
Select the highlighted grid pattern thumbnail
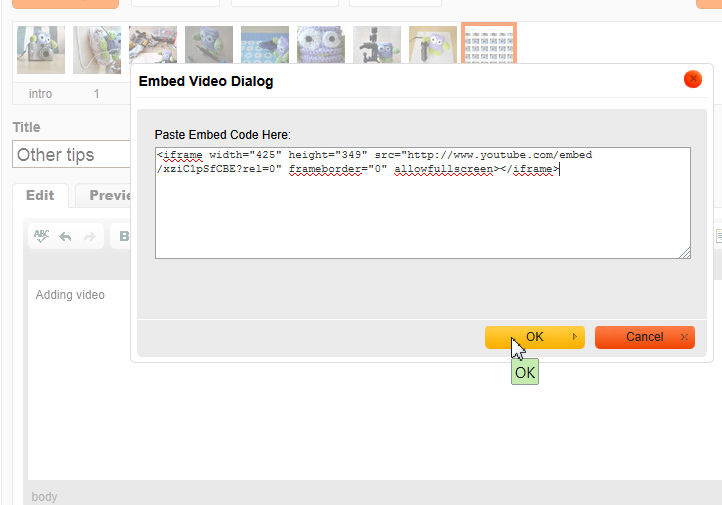(489, 43)
